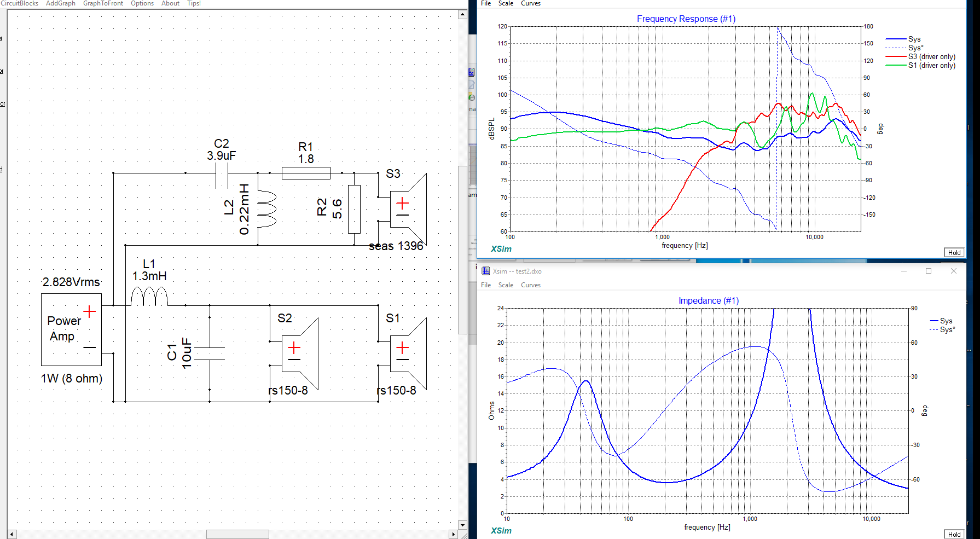Select the R2 5.6 ohm resistor symbol
Viewport: 980px width, 539px height.
click(x=354, y=209)
